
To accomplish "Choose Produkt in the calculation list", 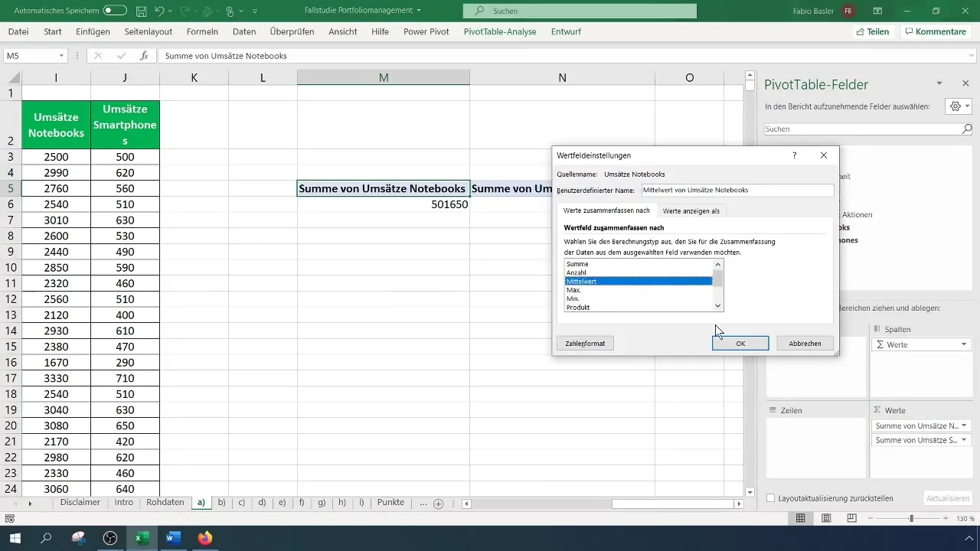I will tap(639, 308).
